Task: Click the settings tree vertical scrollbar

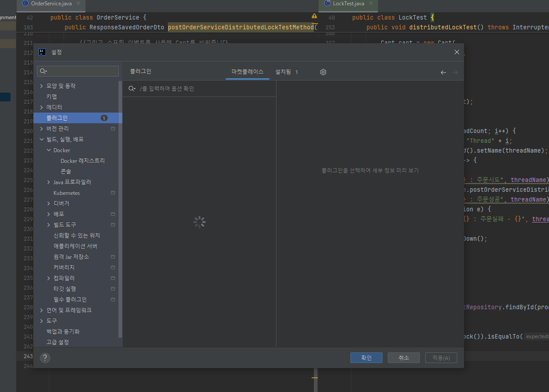Action: tap(120, 209)
